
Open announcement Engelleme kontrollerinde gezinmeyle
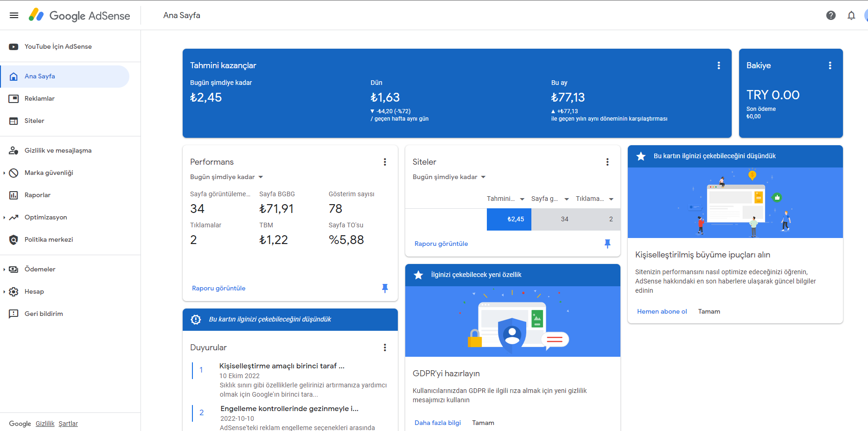pyautogui.click(x=289, y=409)
